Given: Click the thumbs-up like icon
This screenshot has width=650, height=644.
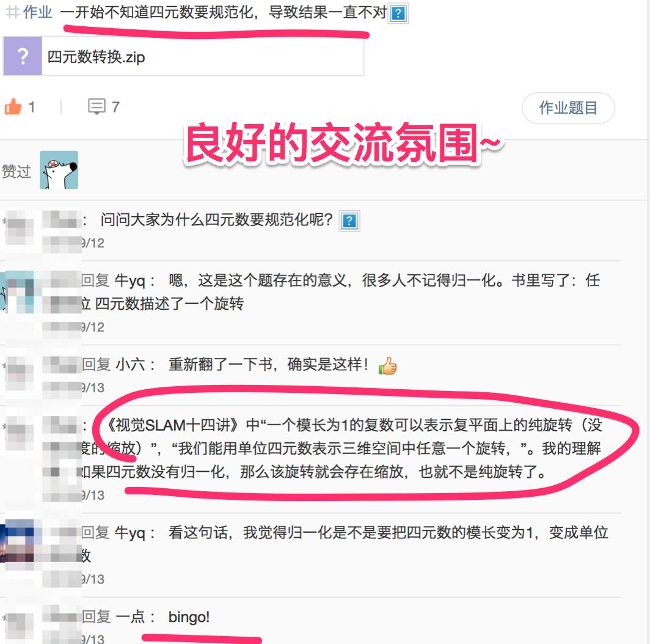Looking at the screenshot, I should coord(13,106).
